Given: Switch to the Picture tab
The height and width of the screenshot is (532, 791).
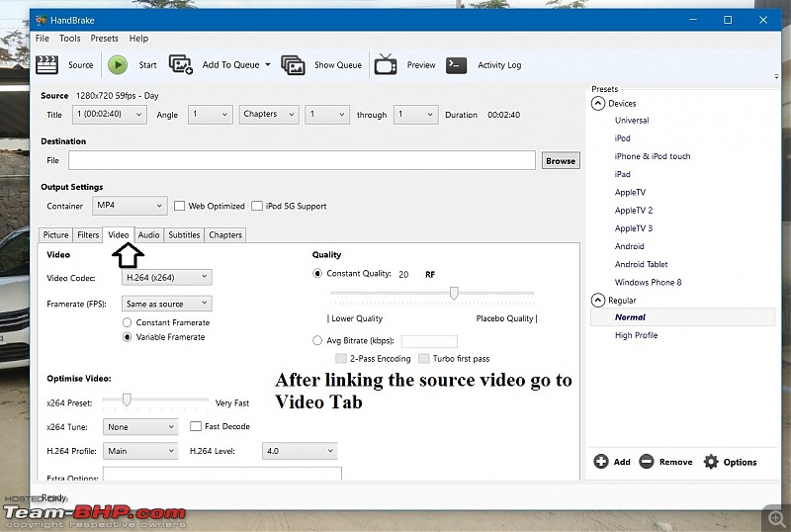Looking at the screenshot, I should 55,234.
